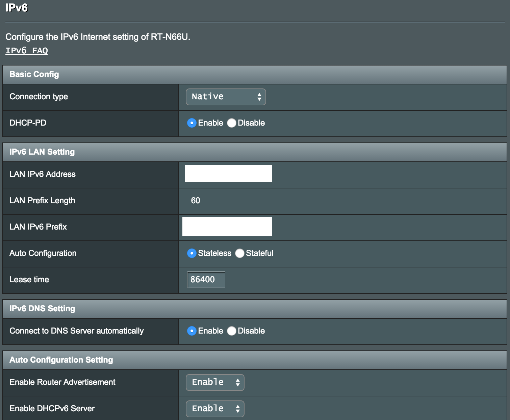This screenshot has height=420, width=510.
Task: Click the IPv6 page title
Action: 17,7
